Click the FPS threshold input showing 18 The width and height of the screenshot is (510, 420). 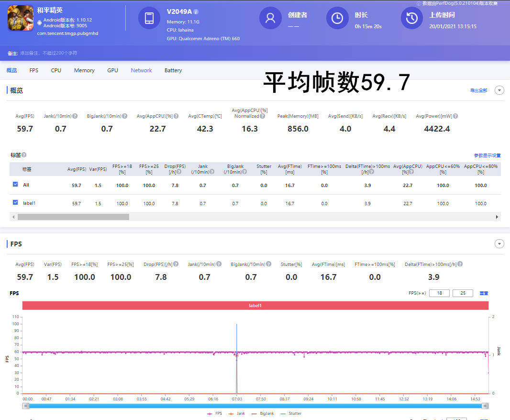[439, 293]
